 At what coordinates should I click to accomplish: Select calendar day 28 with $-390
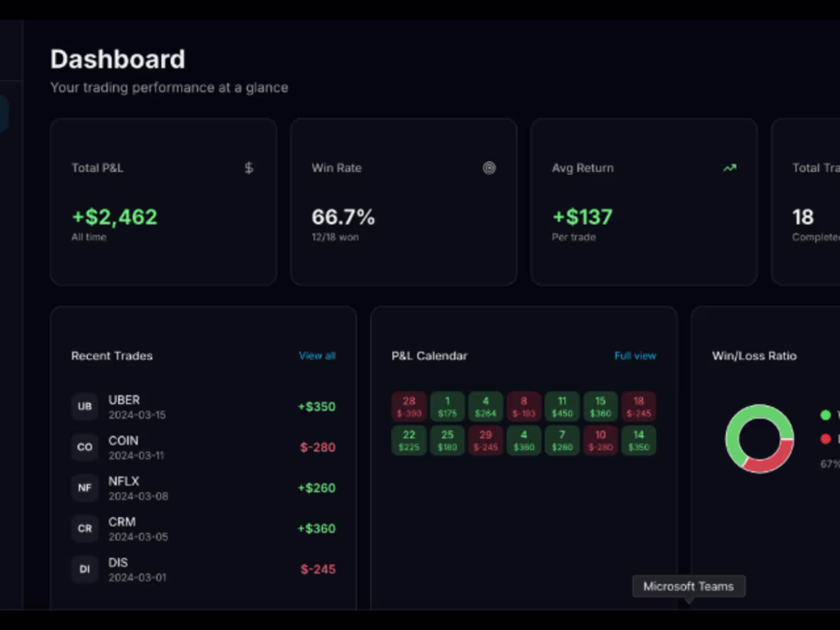[x=409, y=406]
